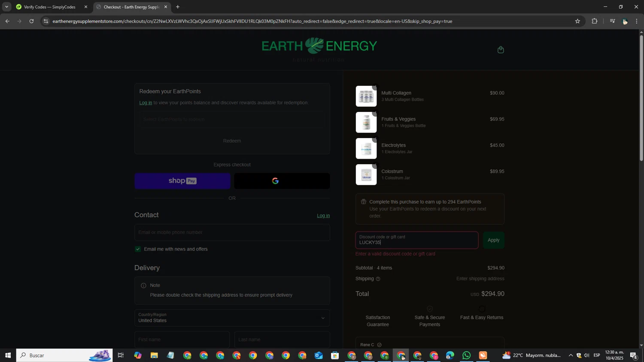Click reviewer name 'Rene C'
This screenshot has width=644, height=362.
tap(368, 345)
